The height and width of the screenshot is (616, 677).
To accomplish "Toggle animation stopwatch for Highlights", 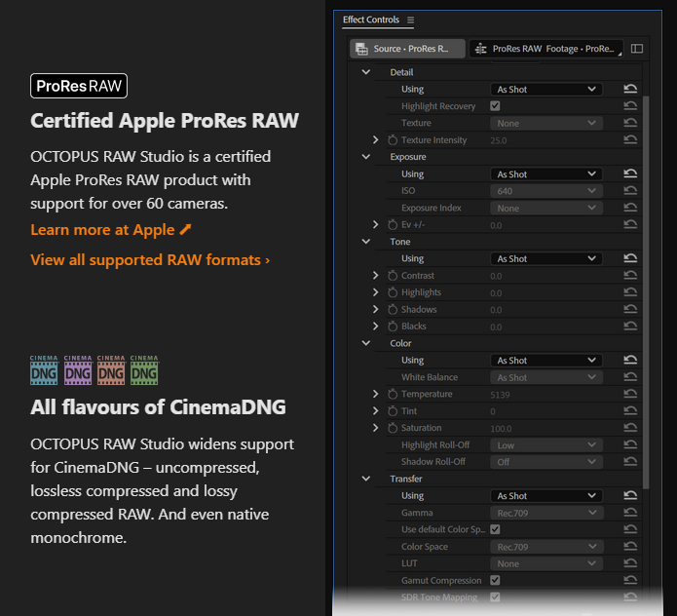I will 392,292.
